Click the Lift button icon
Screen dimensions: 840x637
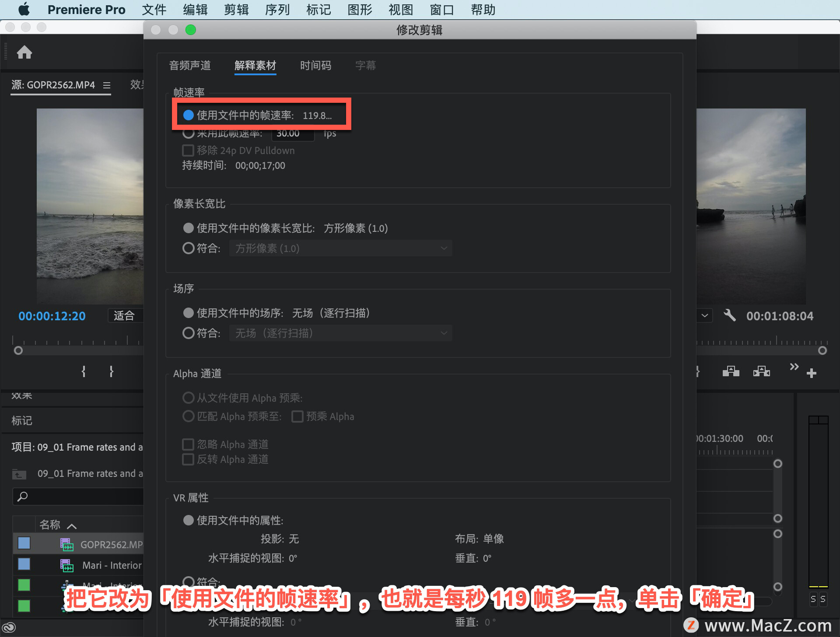coord(731,372)
